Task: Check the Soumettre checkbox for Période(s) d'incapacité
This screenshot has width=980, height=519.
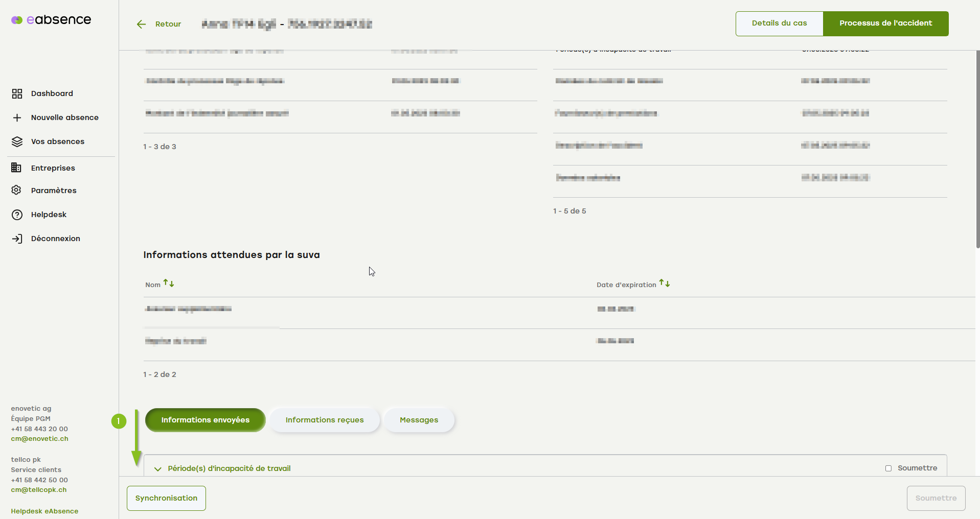Action: (888, 468)
